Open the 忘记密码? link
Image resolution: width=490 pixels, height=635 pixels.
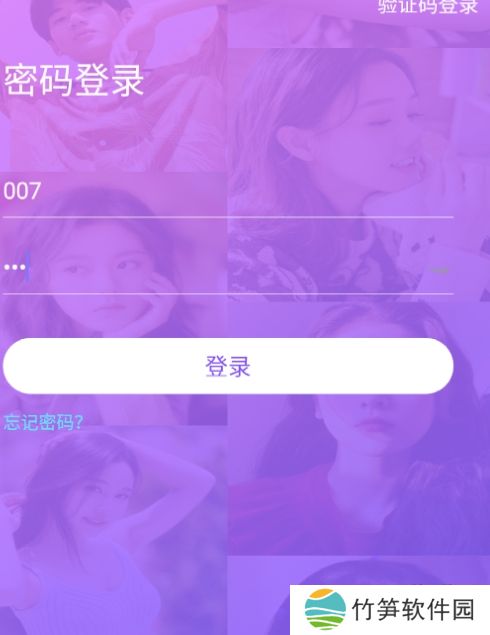[x=43, y=422]
